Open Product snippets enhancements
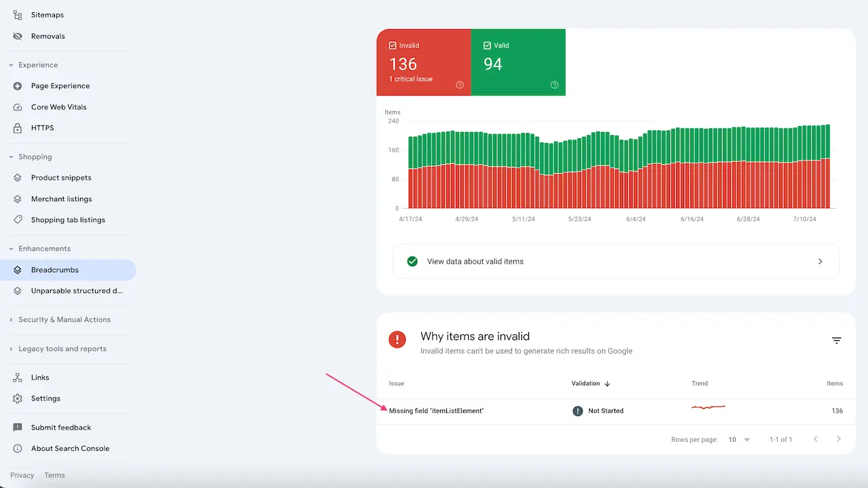 (x=61, y=177)
